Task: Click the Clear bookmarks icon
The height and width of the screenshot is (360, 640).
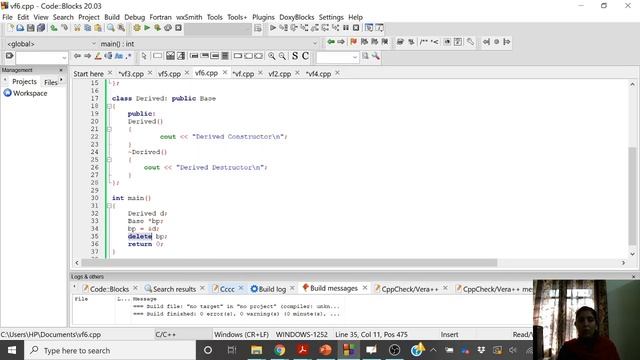Action: 384,42
